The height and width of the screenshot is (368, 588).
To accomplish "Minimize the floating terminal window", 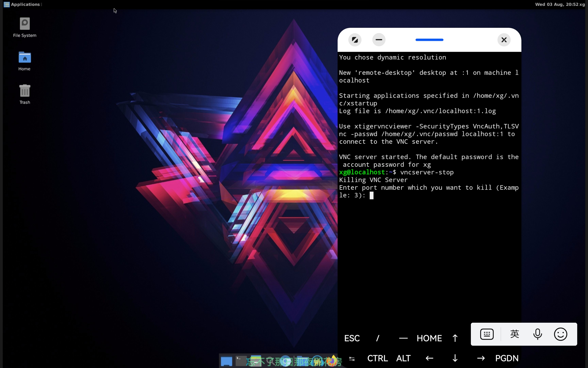I will pyautogui.click(x=379, y=40).
